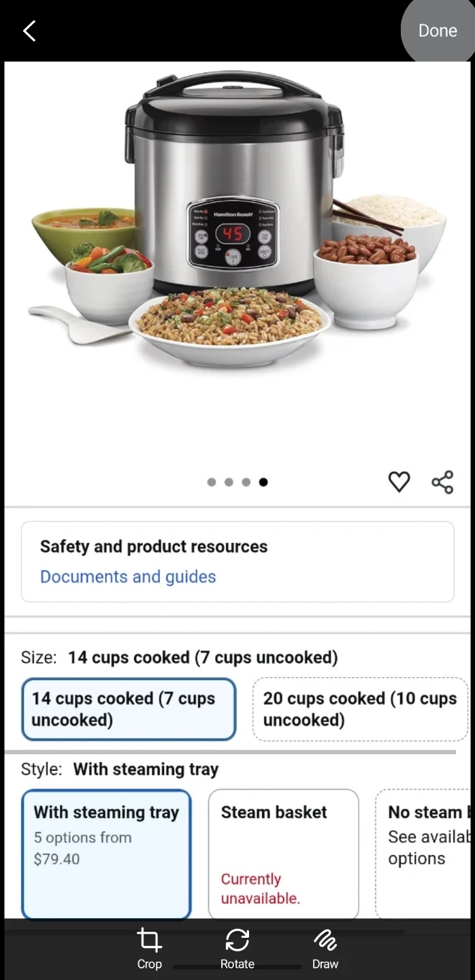Viewport: 475px width, 980px height.
Task: Tap the Crop label text
Action: click(x=149, y=964)
